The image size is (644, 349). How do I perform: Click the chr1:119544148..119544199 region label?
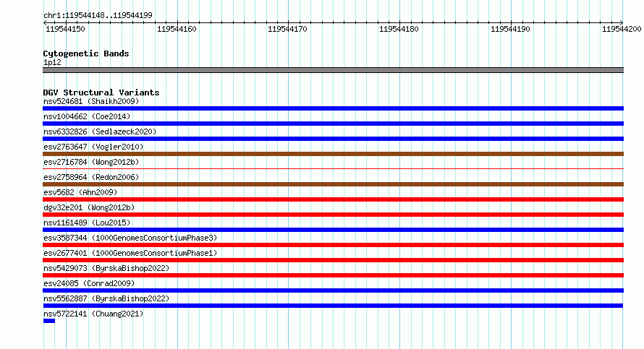coord(98,15)
